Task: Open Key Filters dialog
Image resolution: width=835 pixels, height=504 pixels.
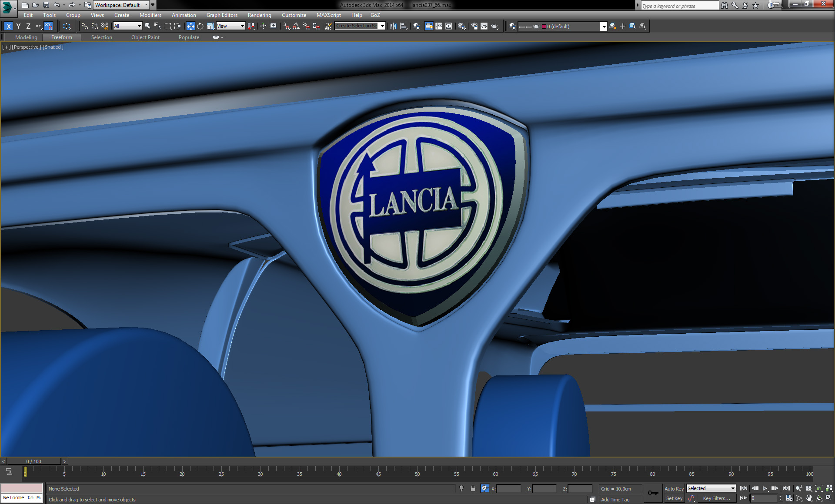Action: tap(716, 499)
